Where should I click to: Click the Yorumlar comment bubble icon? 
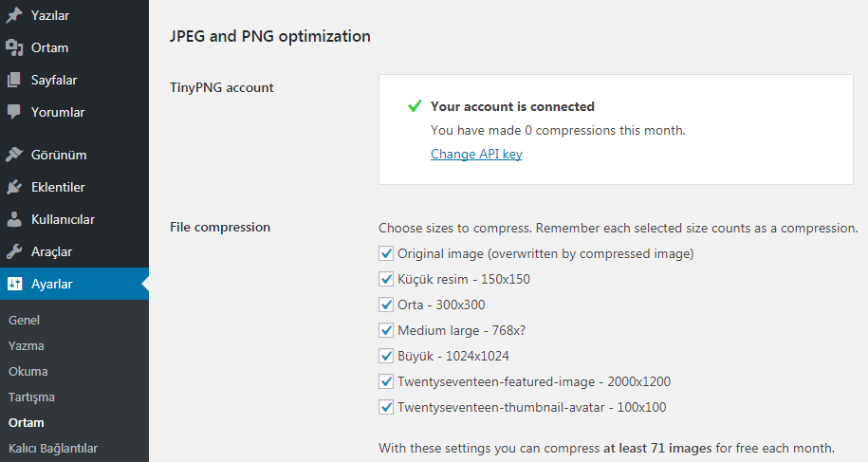(14, 112)
